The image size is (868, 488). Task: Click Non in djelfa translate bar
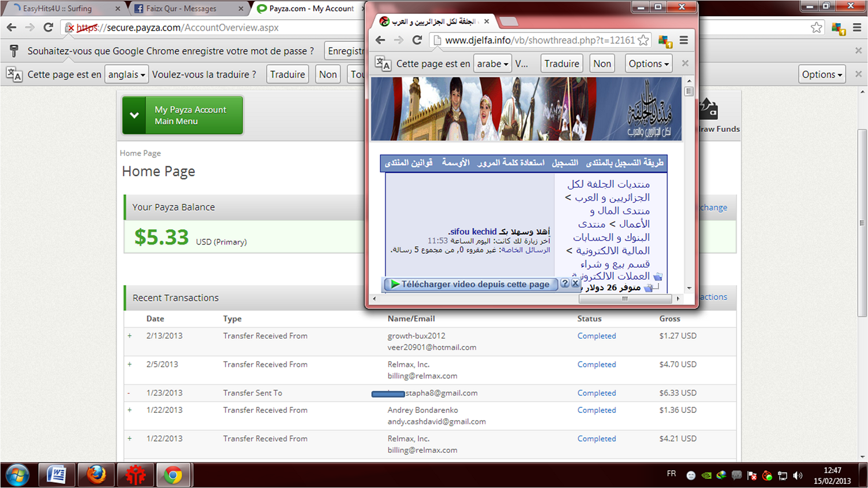pos(602,64)
